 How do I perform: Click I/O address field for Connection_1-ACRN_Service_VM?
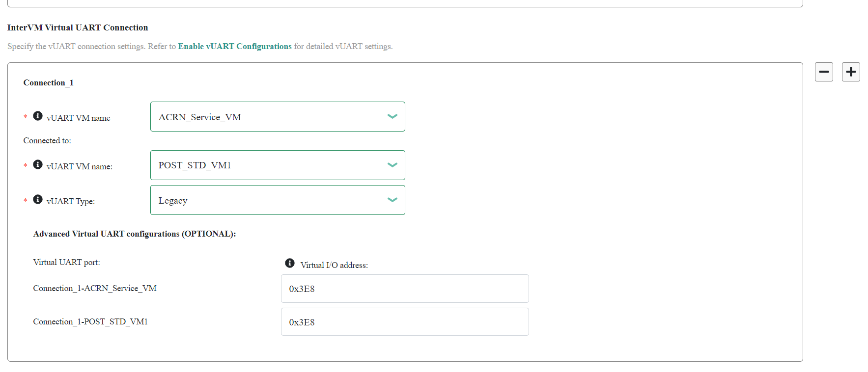[x=405, y=289]
